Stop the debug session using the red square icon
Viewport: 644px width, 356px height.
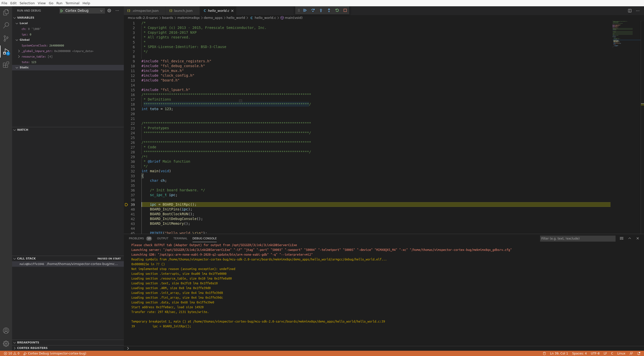[x=345, y=10]
